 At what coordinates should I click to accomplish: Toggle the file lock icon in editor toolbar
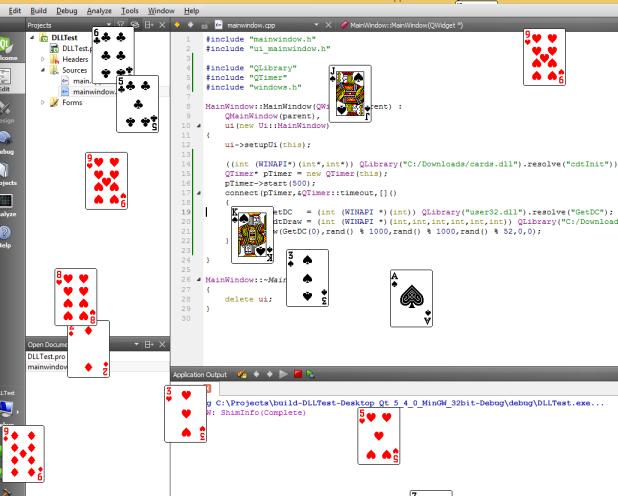click(x=205, y=25)
